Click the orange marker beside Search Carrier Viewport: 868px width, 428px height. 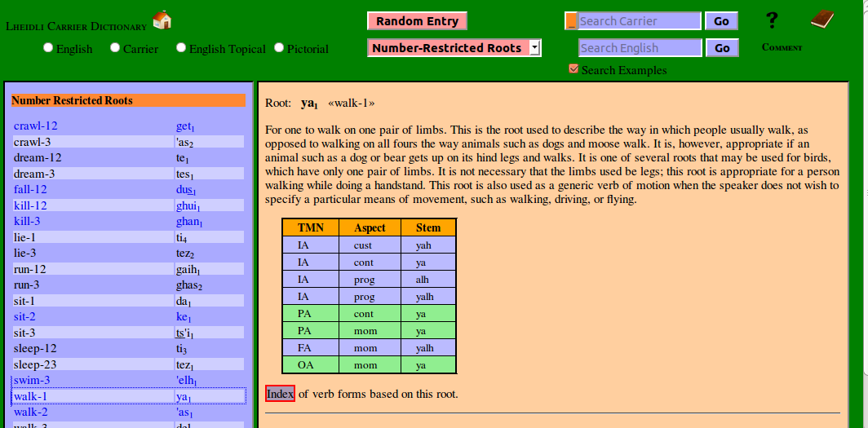click(x=571, y=21)
